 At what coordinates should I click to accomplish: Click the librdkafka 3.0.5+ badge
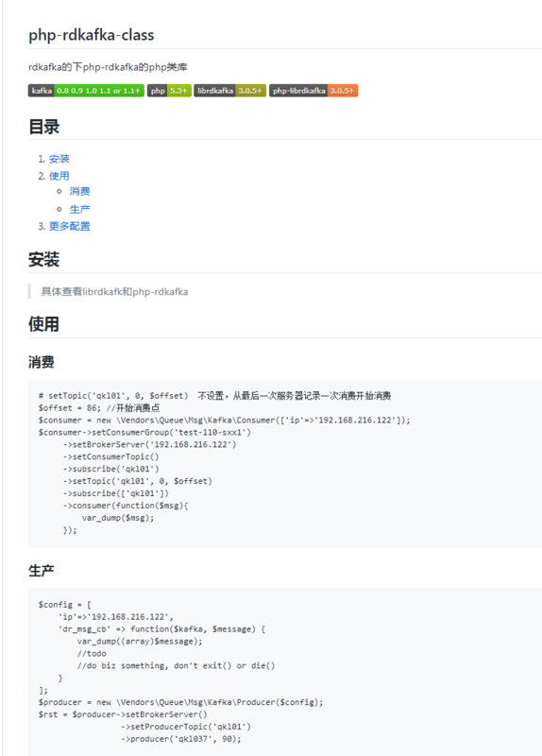pos(229,91)
